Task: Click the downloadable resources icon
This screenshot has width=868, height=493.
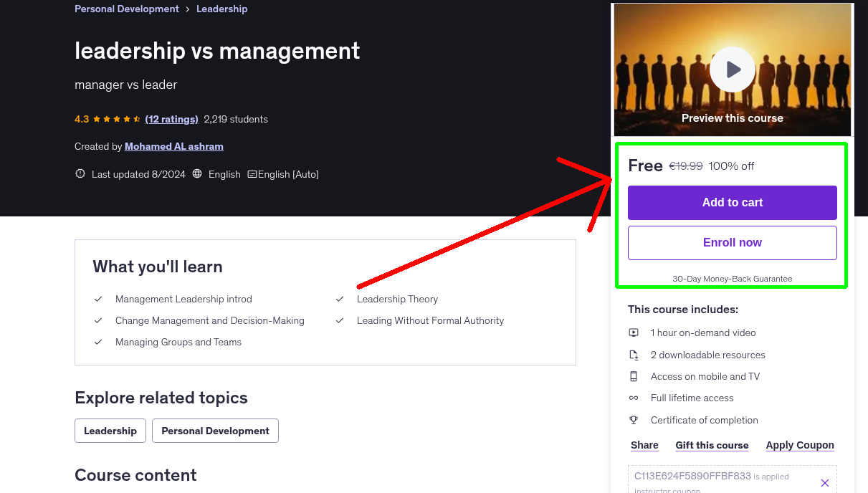Action: (x=634, y=355)
